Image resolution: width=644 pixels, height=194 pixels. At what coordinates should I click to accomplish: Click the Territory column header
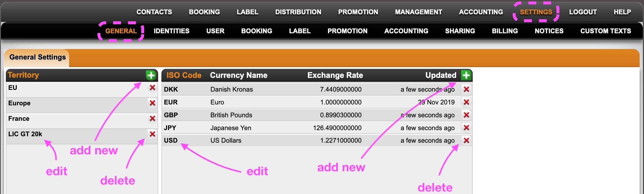click(23, 75)
